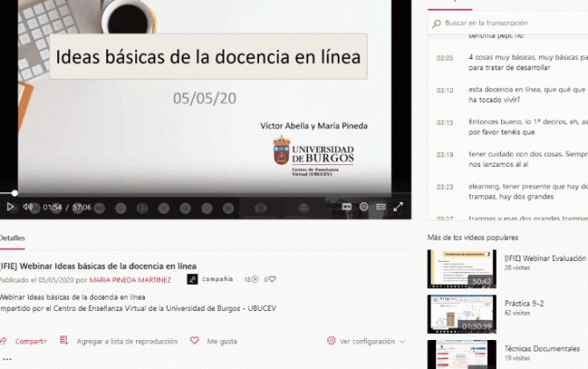Click the share arrow icon
588x369 pixels.
coord(4,341)
